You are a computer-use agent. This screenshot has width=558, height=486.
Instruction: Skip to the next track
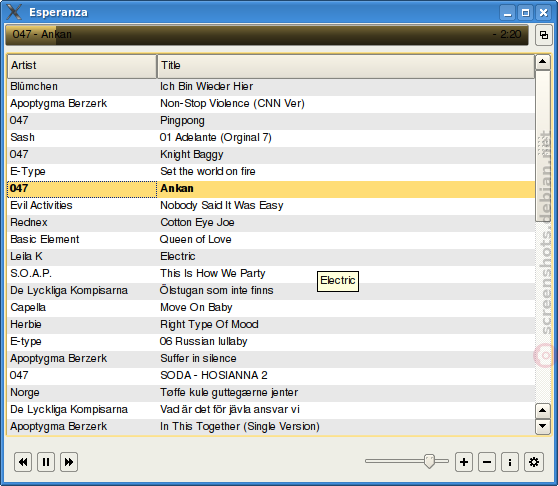69,462
